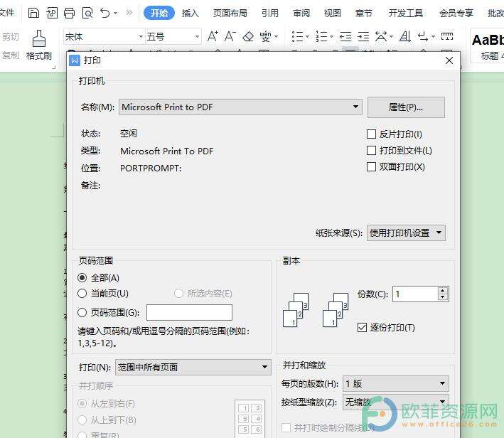The height and width of the screenshot is (438, 504).
Task: Expand the Undo history dropdown arrow
Action: [x=115, y=14]
